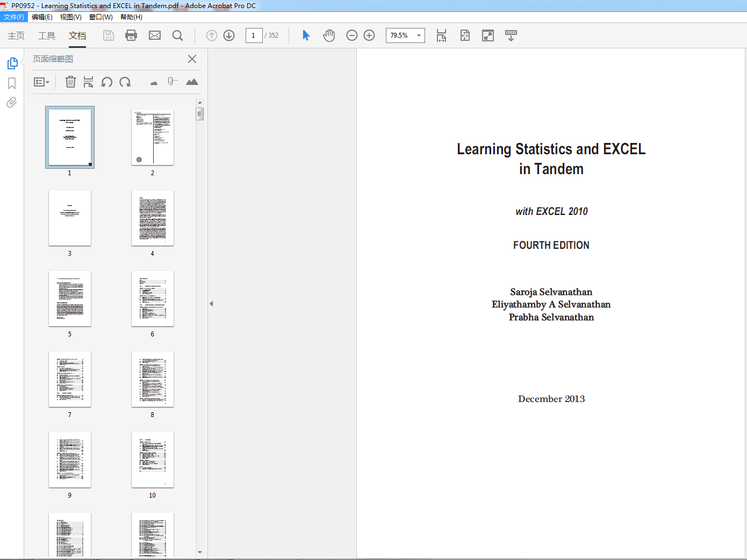The image size is (747, 560).
Task: Open the 编辑(E) menu
Action: pyautogui.click(x=42, y=17)
